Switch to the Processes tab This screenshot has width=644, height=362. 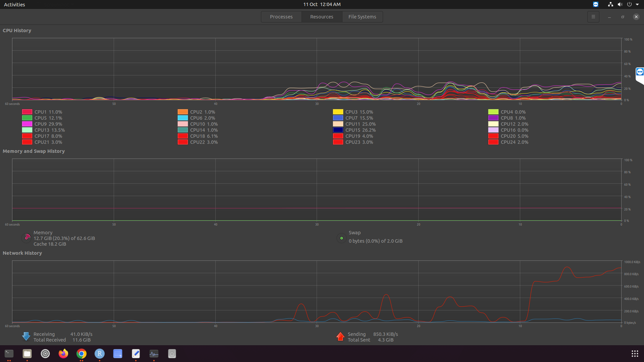(x=281, y=17)
